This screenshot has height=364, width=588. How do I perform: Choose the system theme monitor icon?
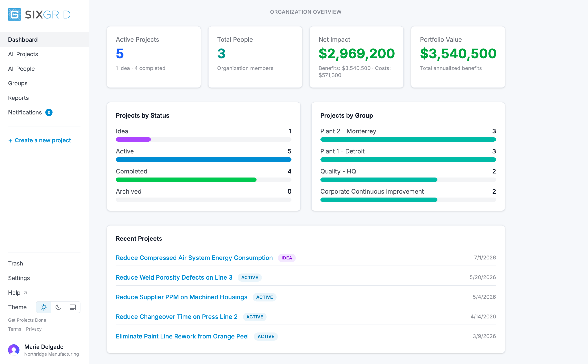[x=73, y=307]
